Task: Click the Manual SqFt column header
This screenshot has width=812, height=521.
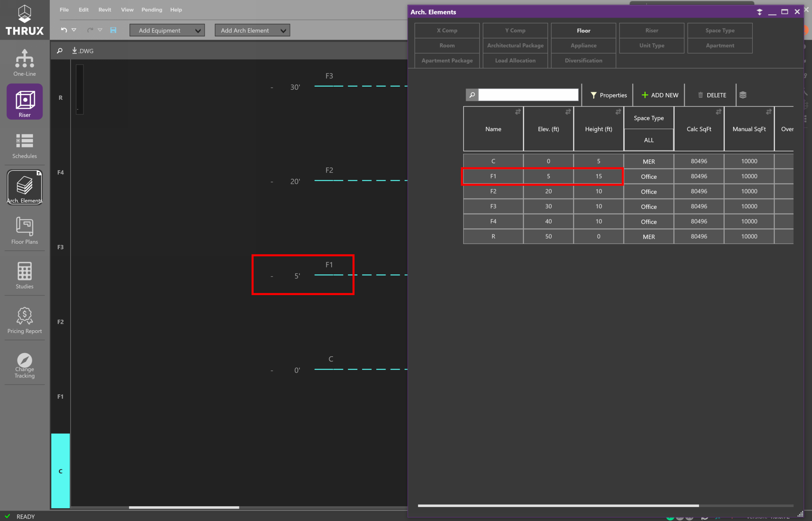Action: click(x=749, y=129)
